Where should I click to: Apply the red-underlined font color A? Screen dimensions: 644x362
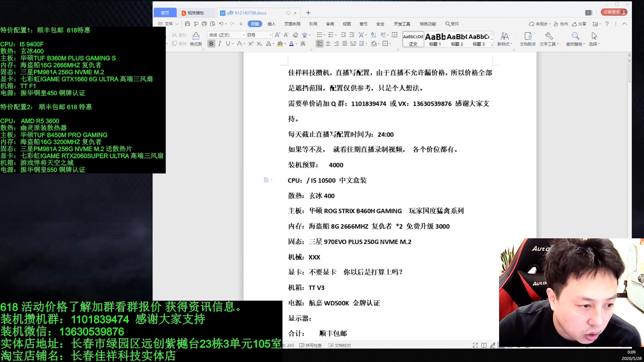[291, 44]
